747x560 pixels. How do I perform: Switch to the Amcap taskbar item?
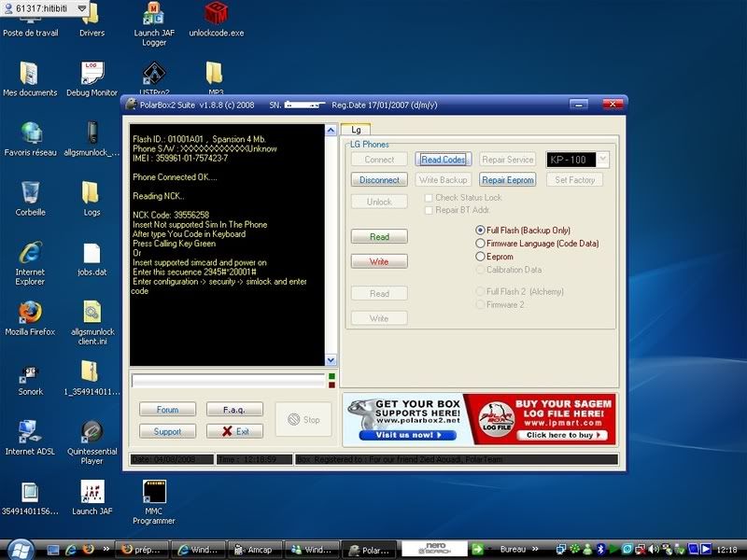coord(254,550)
